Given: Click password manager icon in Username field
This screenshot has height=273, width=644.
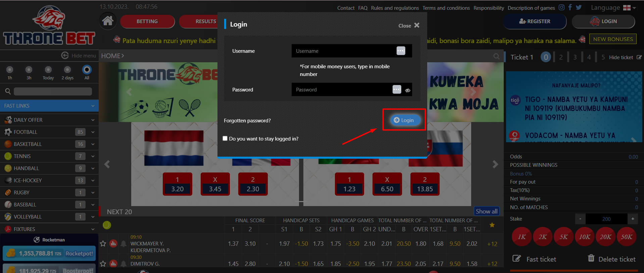Looking at the screenshot, I should coord(401,51).
